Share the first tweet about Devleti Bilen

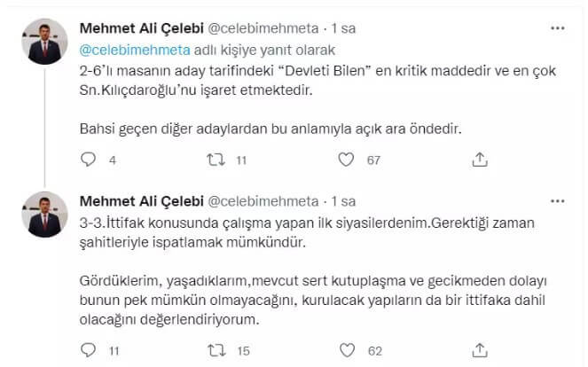(x=479, y=160)
